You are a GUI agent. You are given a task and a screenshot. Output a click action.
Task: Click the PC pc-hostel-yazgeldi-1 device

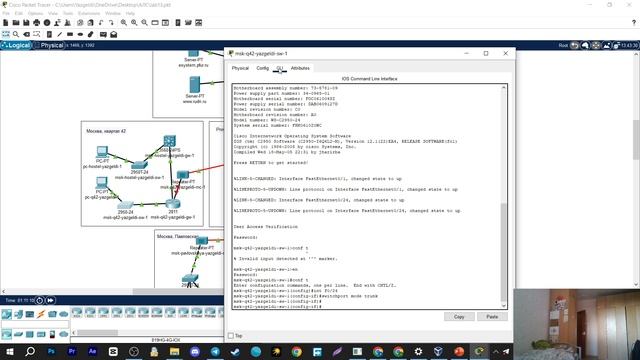(102, 152)
